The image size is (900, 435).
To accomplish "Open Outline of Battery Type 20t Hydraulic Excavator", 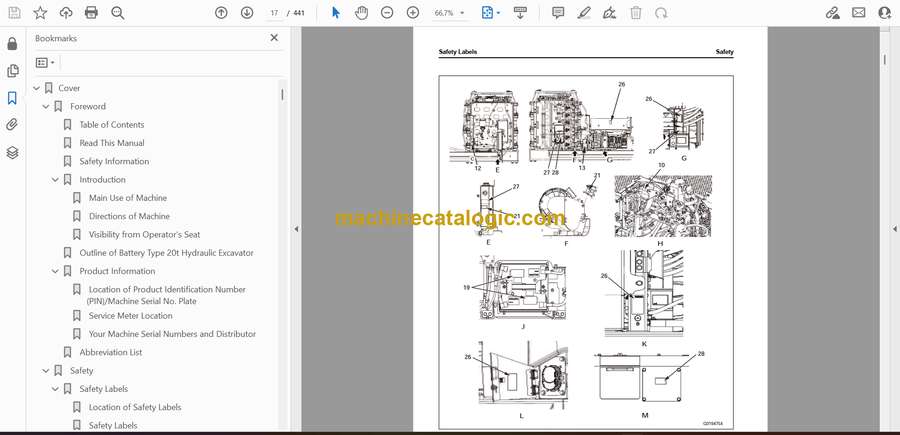I will 166,253.
